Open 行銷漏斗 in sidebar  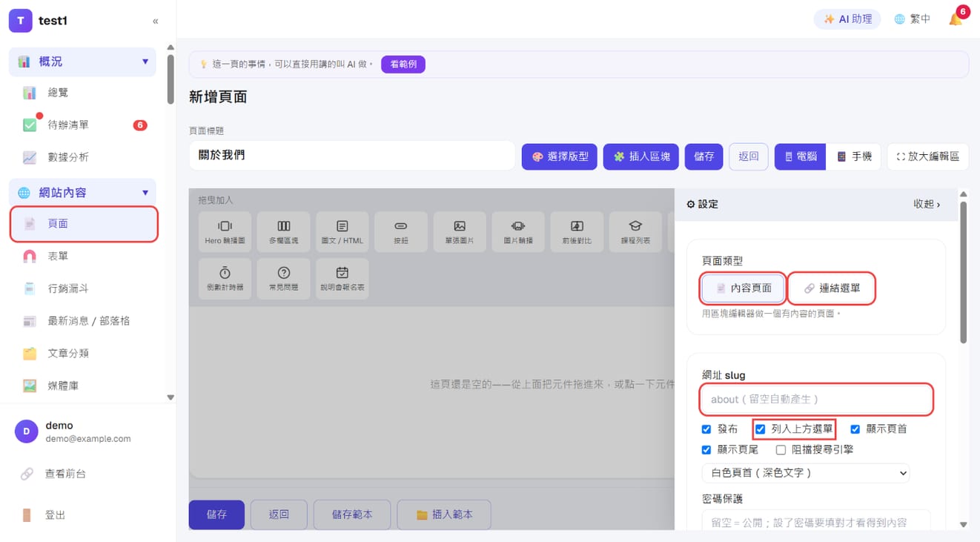[x=83, y=288]
